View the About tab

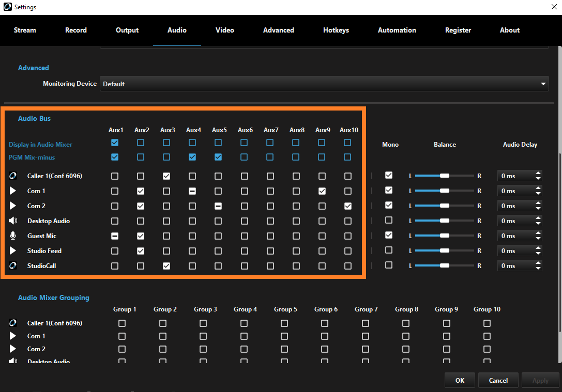(510, 30)
